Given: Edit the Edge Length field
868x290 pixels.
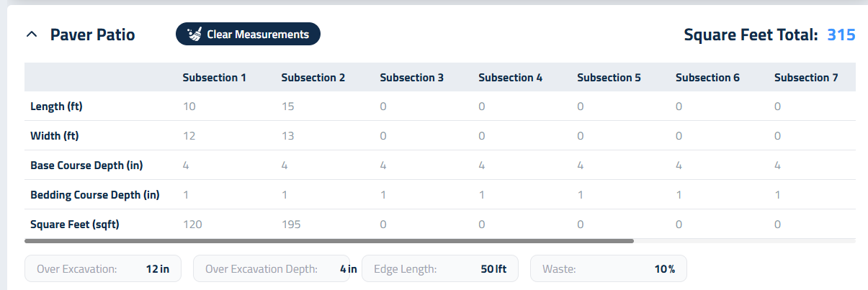Looking at the screenshot, I should pyautogui.click(x=439, y=269).
